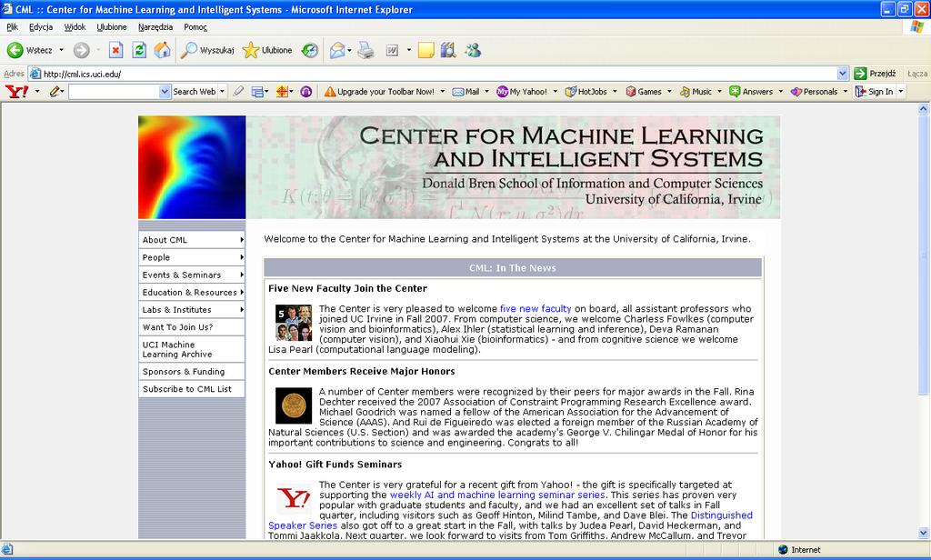Click the Yahoo toolbar search input
This screenshot has height=560, width=931.
(x=114, y=92)
